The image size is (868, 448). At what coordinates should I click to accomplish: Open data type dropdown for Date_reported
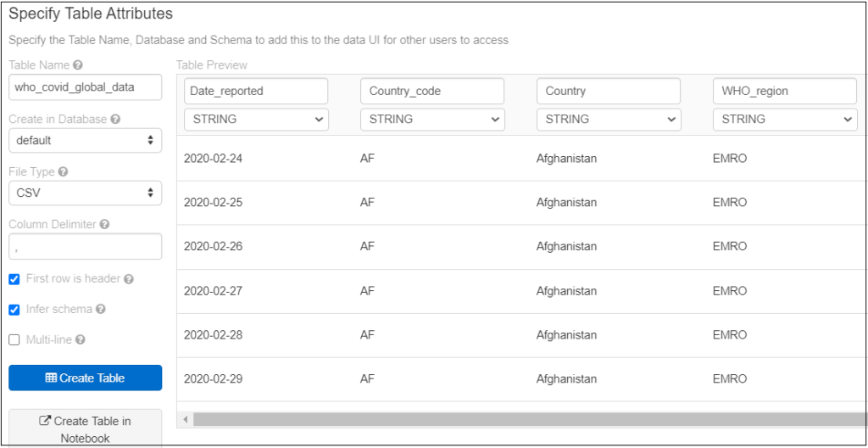pos(256,119)
